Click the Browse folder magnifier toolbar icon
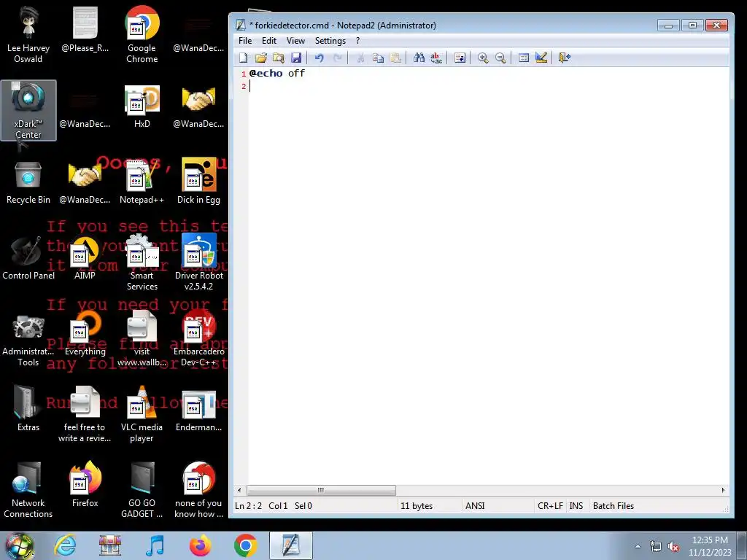This screenshot has height=560, width=747. click(x=279, y=58)
